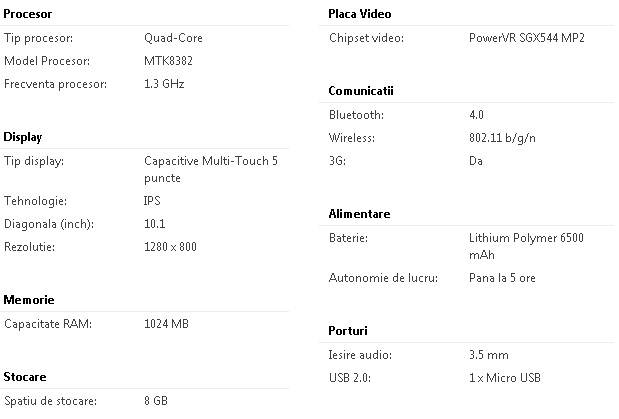Click the Display section heading
The width and height of the screenshot is (619, 419).
click(x=23, y=137)
